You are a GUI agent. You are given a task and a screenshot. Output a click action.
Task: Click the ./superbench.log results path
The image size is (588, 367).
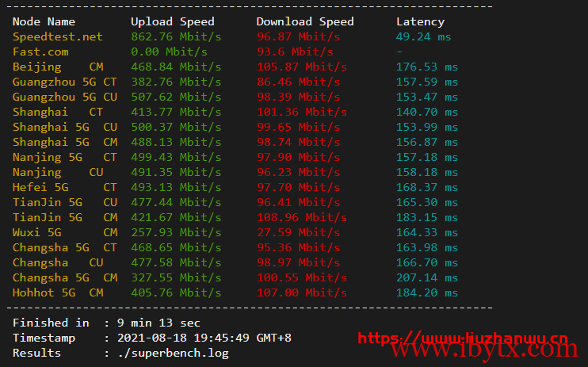click(x=166, y=353)
